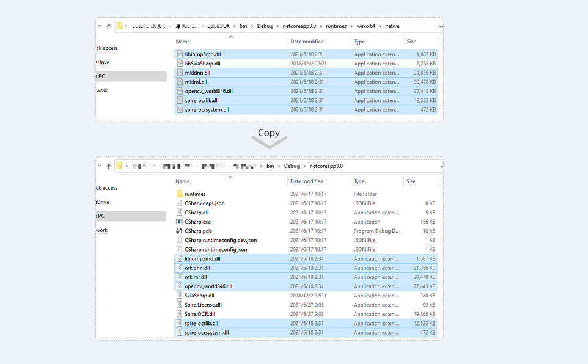Click Spire.OCR.dll file icon
Image resolution: width=588 pixels, height=364 pixels.
(x=179, y=314)
